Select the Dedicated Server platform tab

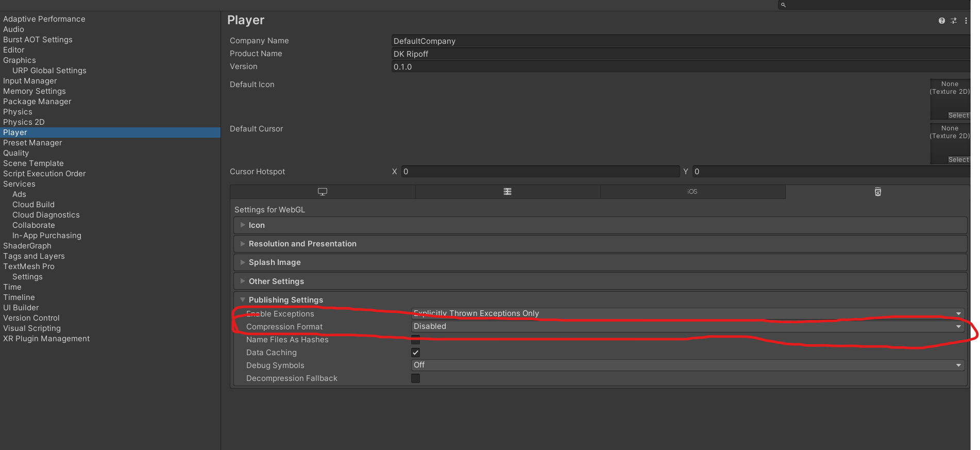click(508, 192)
